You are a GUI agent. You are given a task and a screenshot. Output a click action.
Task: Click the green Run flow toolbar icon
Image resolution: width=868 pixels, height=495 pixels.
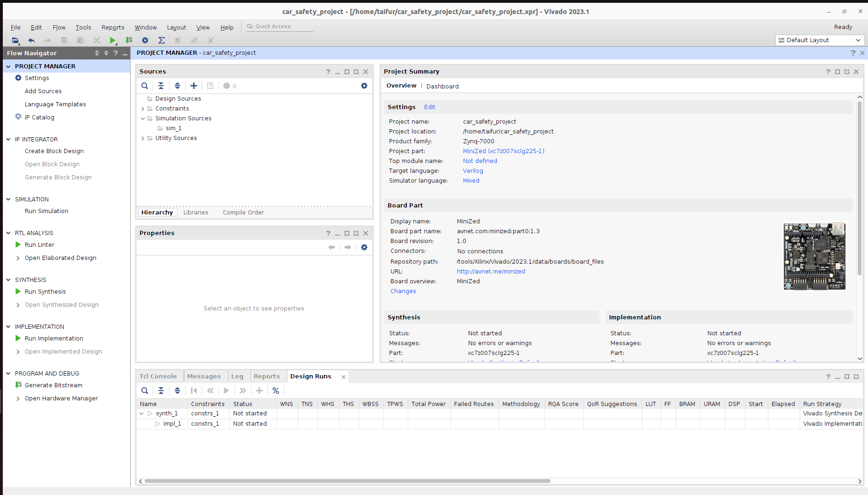[112, 40]
